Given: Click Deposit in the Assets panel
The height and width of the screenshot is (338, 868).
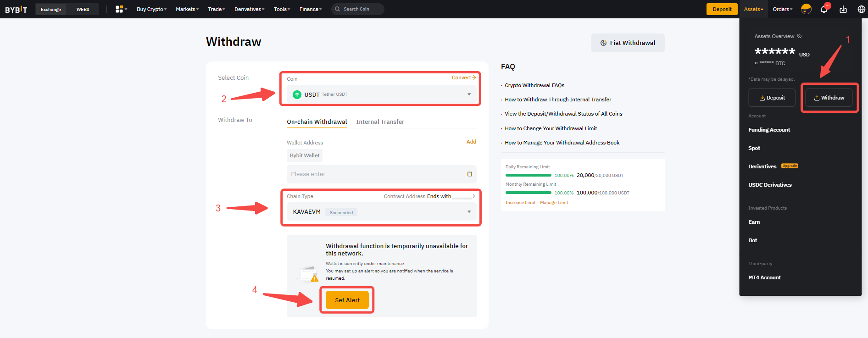Looking at the screenshot, I should click(x=772, y=98).
